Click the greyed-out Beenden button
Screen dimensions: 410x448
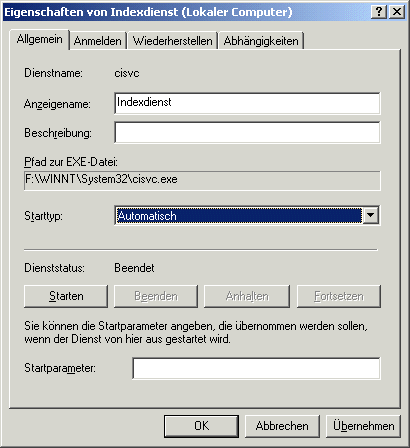tap(156, 296)
